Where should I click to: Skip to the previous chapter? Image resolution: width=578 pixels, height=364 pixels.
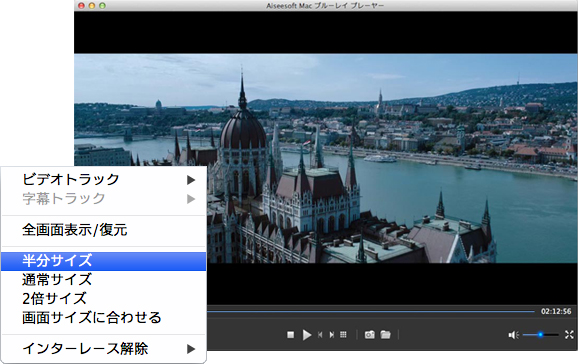click(x=320, y=334)
